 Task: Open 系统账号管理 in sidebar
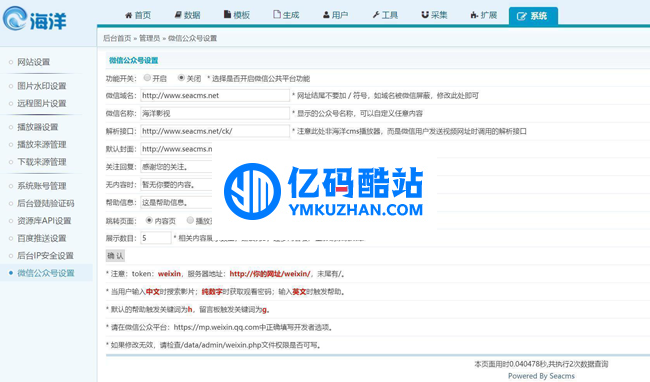[42, 186]
